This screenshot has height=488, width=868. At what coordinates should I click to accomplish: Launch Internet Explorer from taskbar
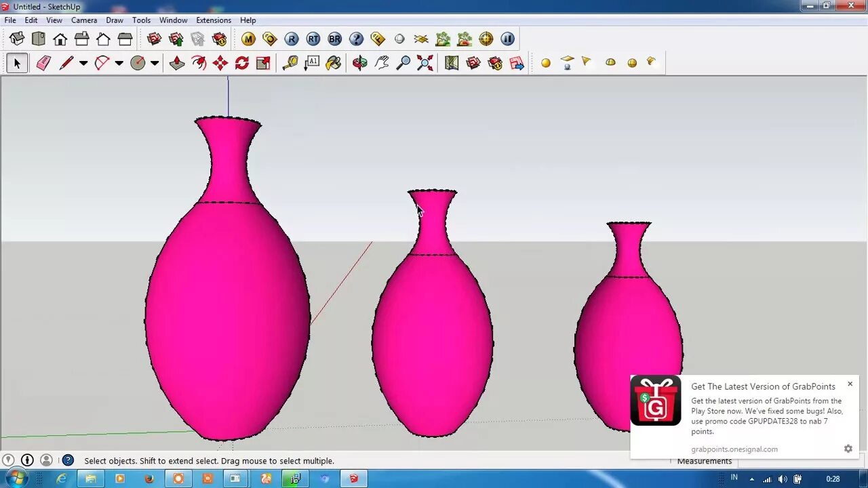coord(62,479)
